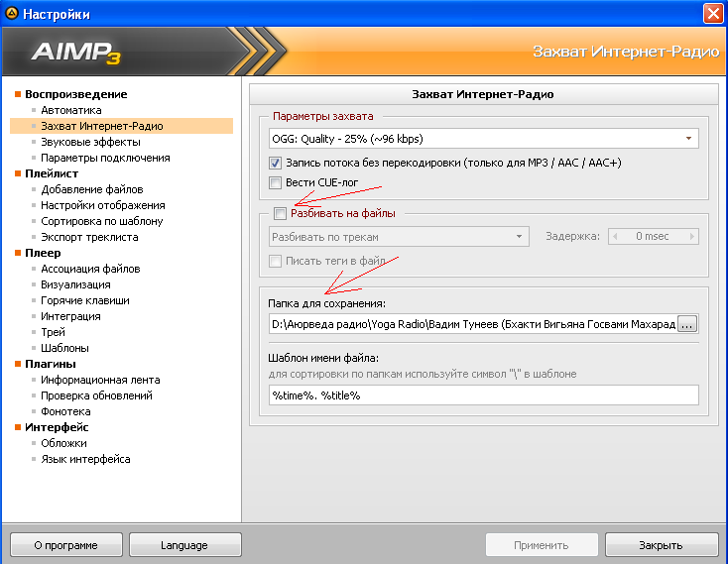Viewport: 728px width, 564px height.
Task: Select Настройки отображения item
Action: pos(103,205)
